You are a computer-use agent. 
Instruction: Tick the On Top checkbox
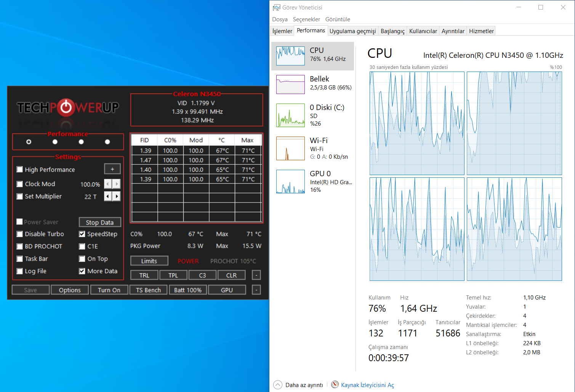pyautogui.click(x=82, y=259)
